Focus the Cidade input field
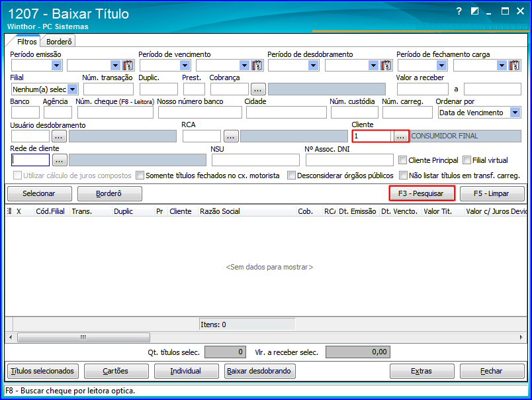The height and width of the screenshot is (400, 532). 287,113
